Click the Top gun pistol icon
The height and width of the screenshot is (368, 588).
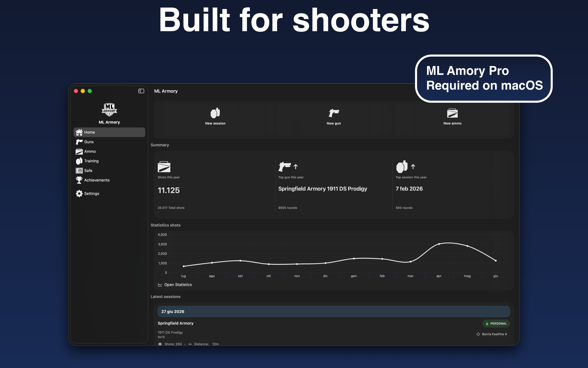285,166
